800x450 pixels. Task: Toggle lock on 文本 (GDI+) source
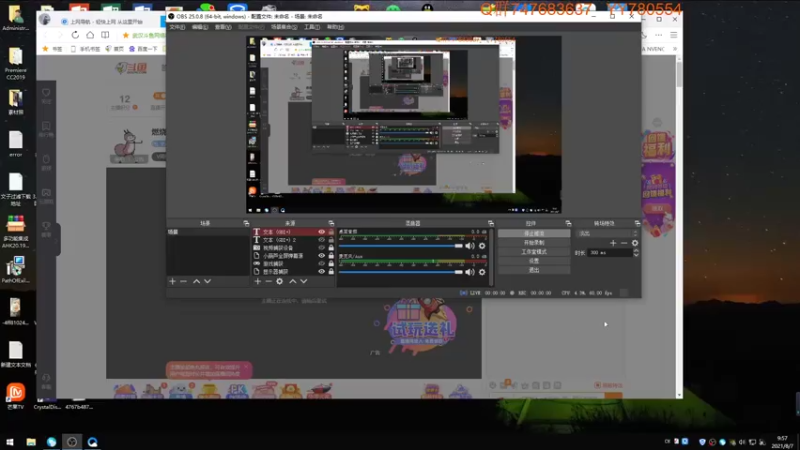(x=331, y=232)
